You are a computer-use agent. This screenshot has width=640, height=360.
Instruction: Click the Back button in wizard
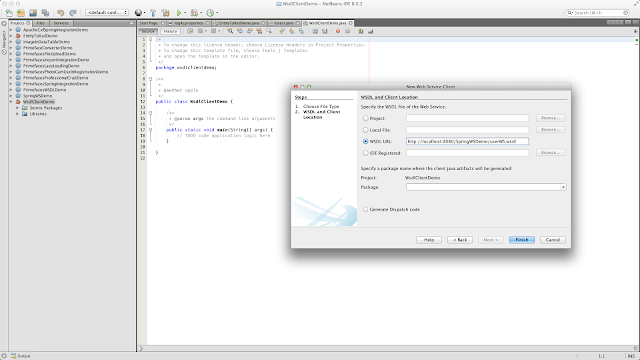coord(460,240)
